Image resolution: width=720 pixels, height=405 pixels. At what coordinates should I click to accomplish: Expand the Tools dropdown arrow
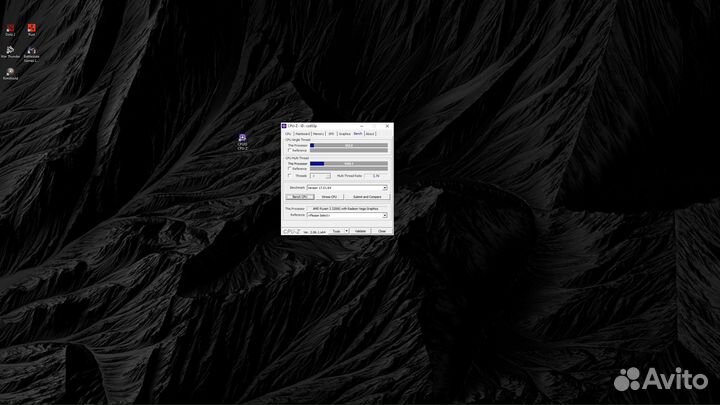click(x=346, y=231)
